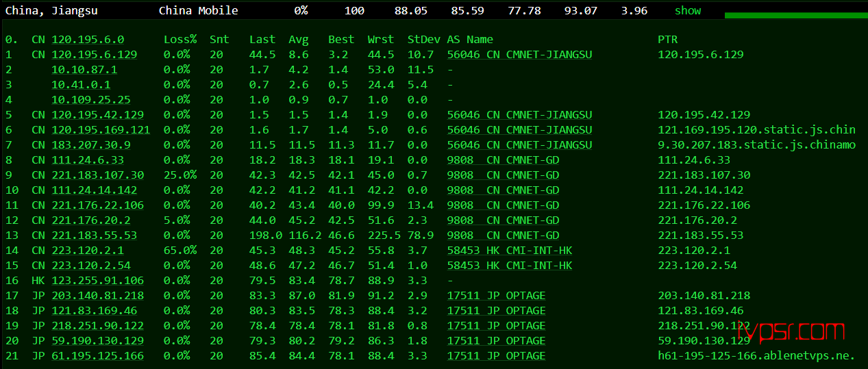Click the 99.9 worst value in hop 11
The height and width of the screenshot is (369, 868).
[x=381, y=205]
